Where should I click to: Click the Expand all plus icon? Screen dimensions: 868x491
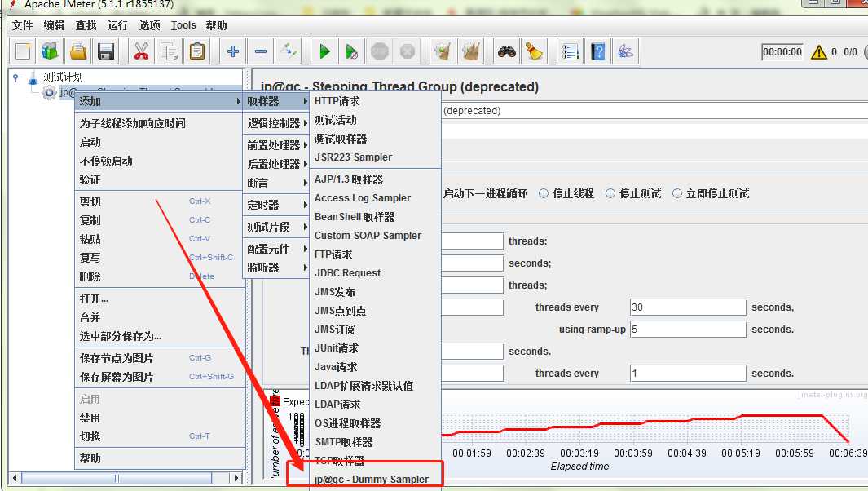(x=233, y=51)
